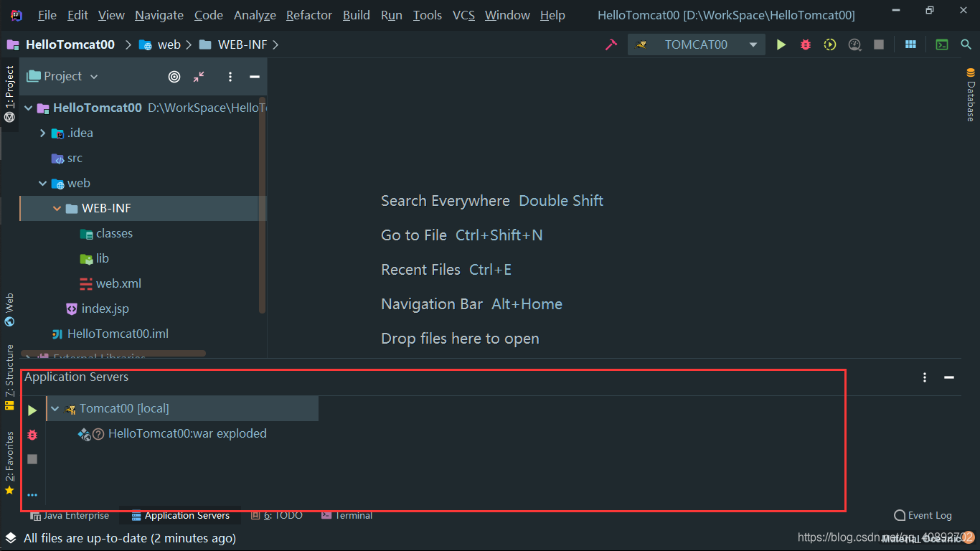Hide the Application Servers panel with minus icon
980x551 pixels.
949,377
